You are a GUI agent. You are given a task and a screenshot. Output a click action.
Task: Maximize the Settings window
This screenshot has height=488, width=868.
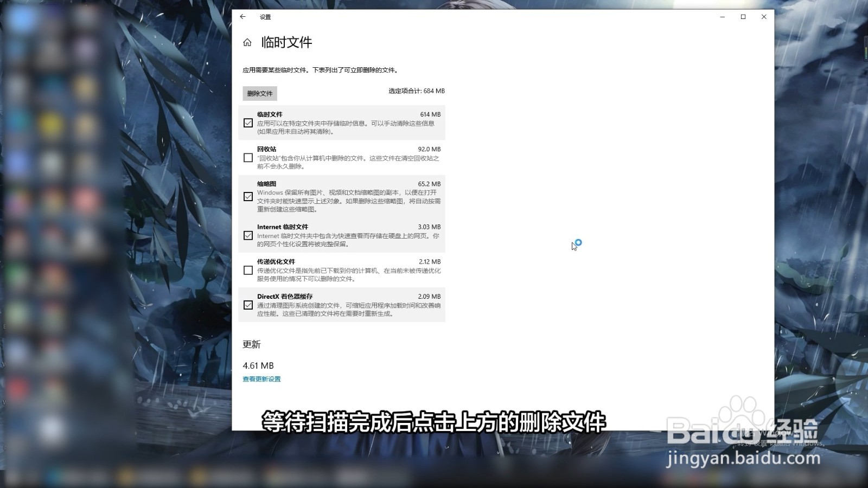coord(743,17)
